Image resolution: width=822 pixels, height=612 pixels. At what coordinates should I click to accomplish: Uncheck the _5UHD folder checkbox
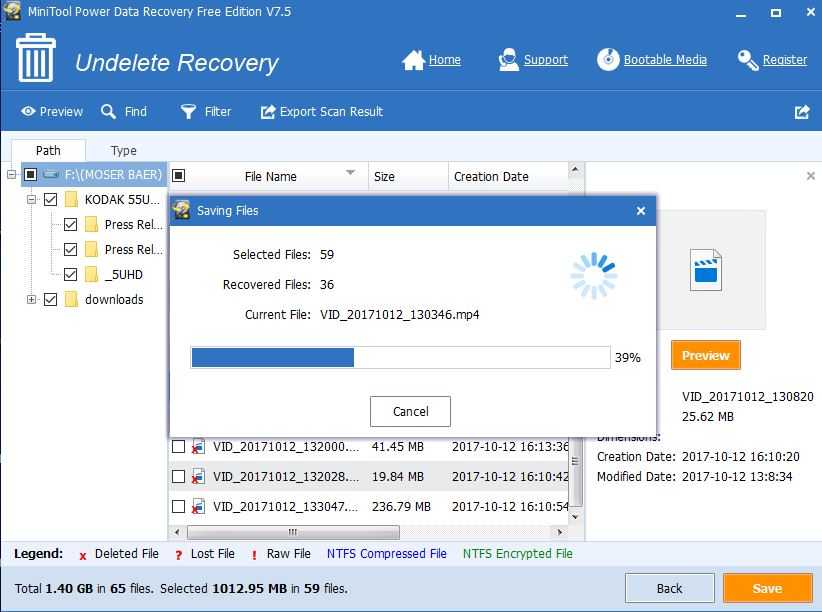[70, 274]
